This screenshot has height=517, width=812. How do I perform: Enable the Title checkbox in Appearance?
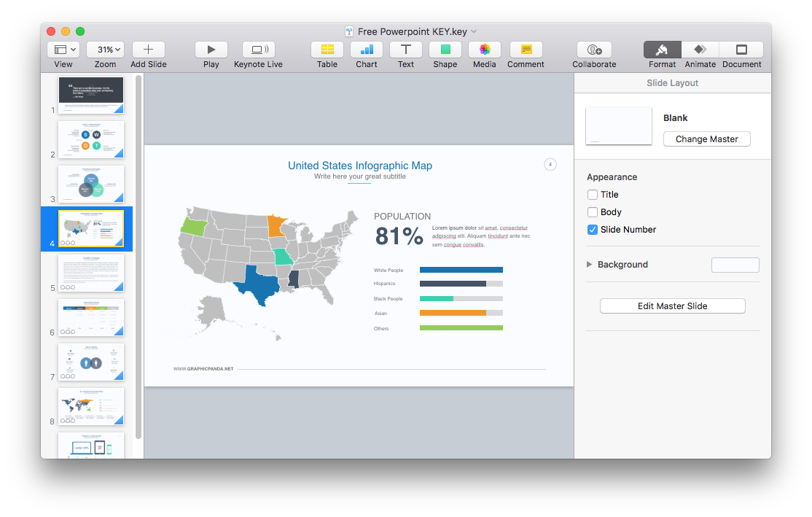593,195
